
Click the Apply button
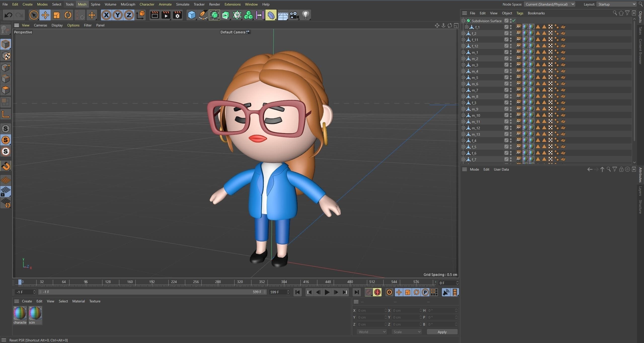[442, 332]
